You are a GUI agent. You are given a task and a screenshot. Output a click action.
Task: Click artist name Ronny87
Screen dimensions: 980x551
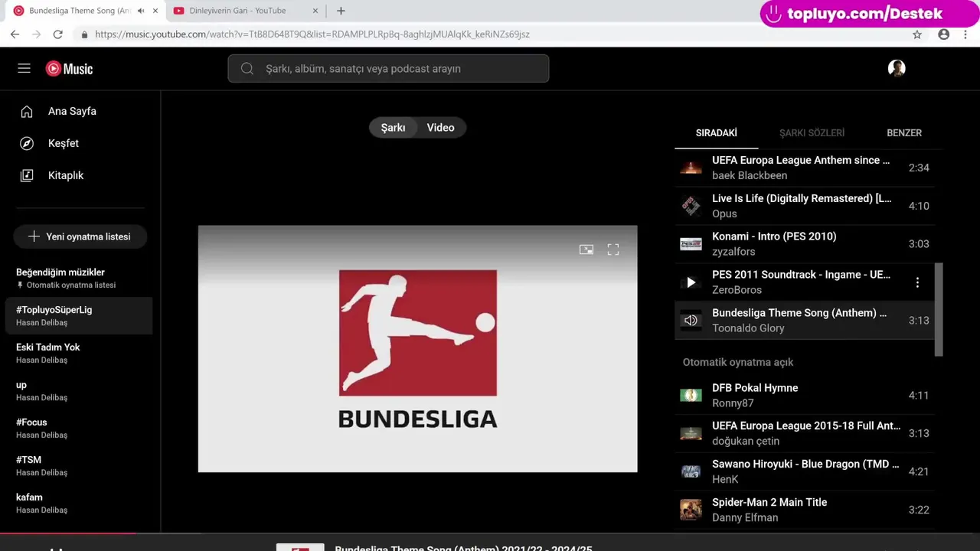[733, 403]
